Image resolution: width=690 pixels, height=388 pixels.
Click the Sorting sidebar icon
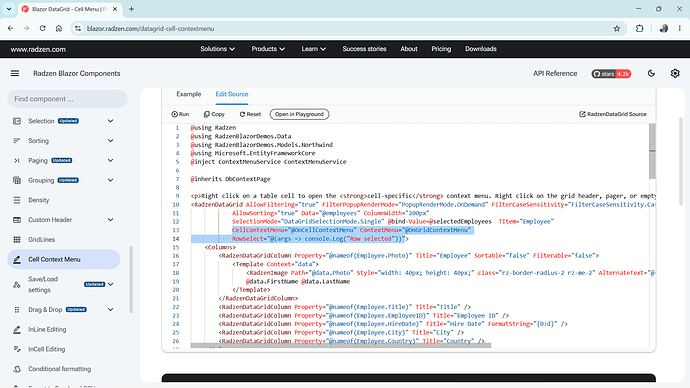(x=17, y=141)
